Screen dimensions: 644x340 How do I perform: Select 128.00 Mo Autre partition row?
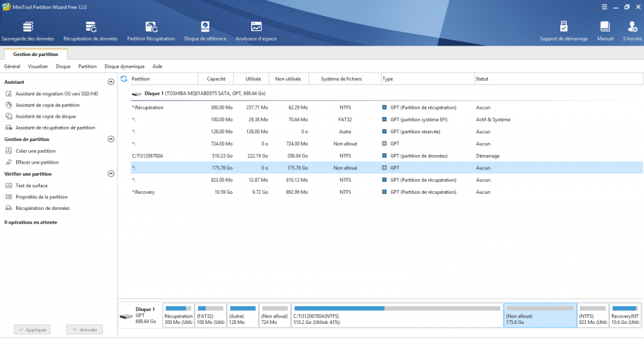pyautogui.click(x=386, y=132)
